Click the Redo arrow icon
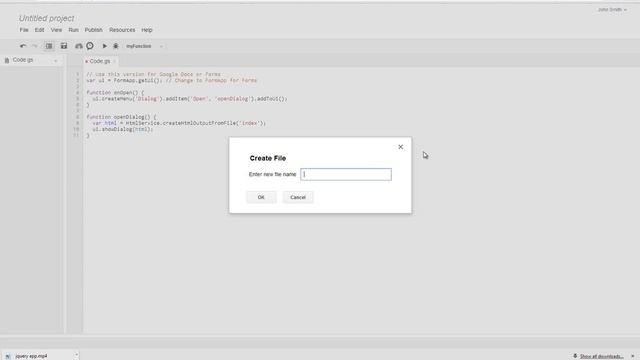Image resolution: width=640 pixels, height=360 pixels. pyautogui.click(x=35, y=46)
